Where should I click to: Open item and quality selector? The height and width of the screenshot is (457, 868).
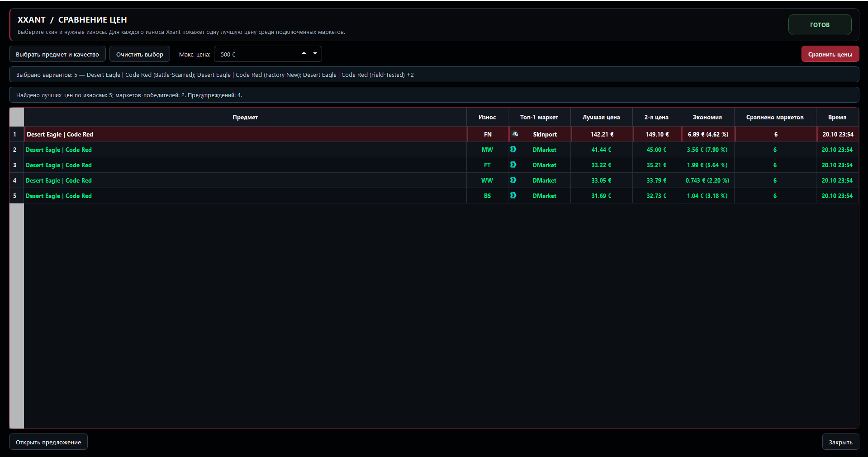point(57,54)
